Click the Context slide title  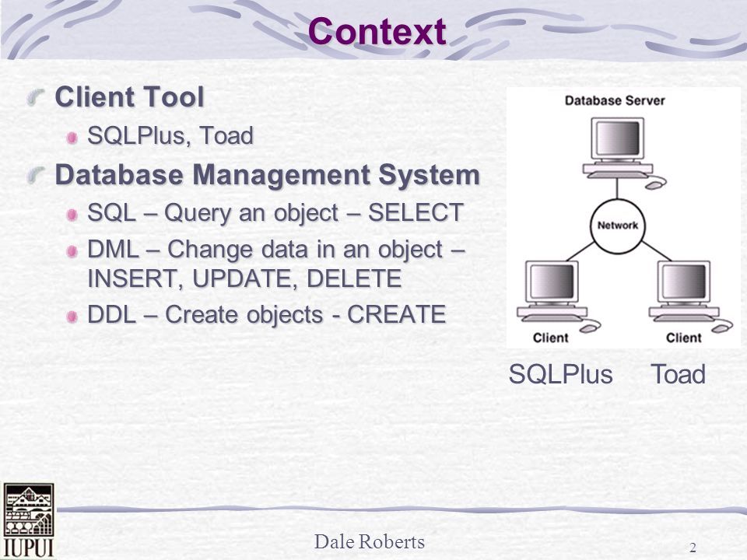tap(377, 31)
